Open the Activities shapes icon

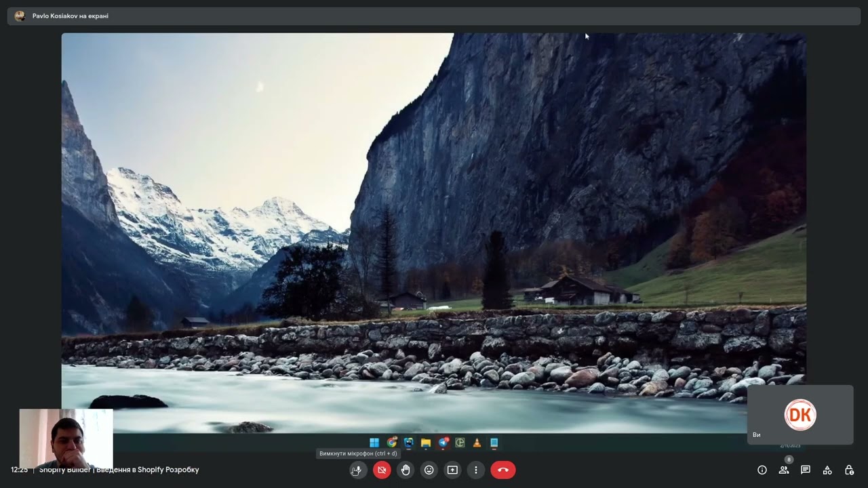(827, 470)
